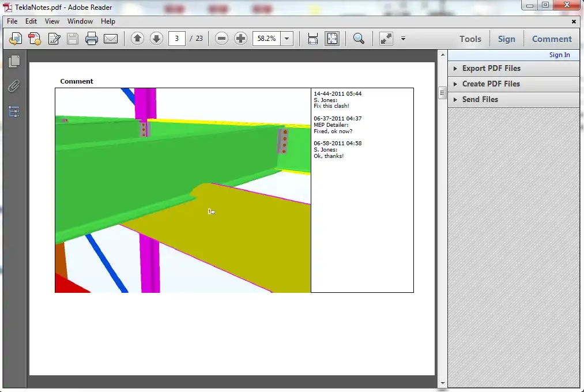Click the page number input field
Image resolution: width=584 pixels, height=392 pixels.
176,39
